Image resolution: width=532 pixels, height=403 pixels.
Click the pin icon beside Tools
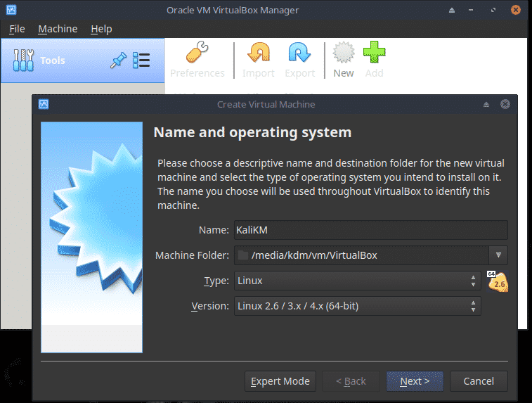click(118, 61)
